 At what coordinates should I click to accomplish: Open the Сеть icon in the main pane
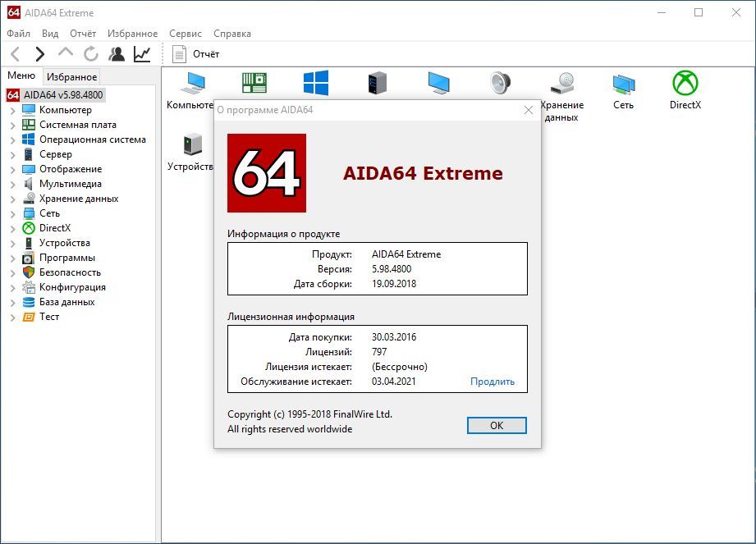[x=623, y=90]
